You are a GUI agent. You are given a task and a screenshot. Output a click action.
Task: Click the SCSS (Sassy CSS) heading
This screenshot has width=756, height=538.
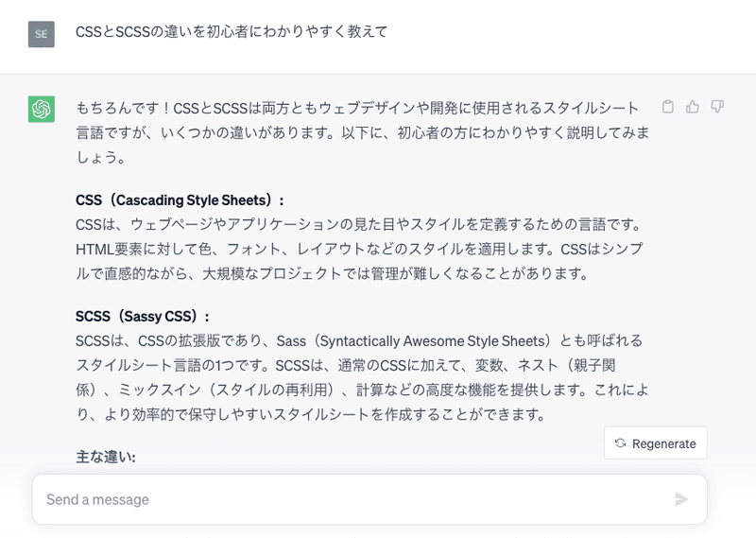click(143, 317)
